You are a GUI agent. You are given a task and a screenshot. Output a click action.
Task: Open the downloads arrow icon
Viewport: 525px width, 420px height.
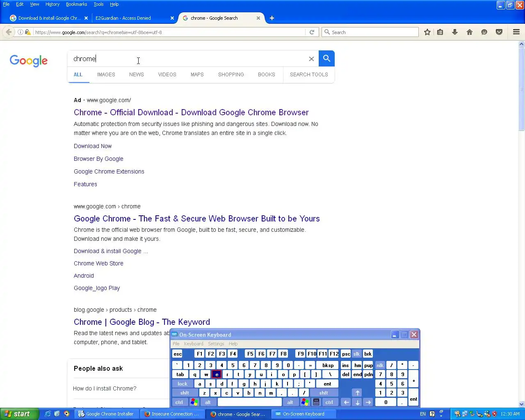(455, 32)
